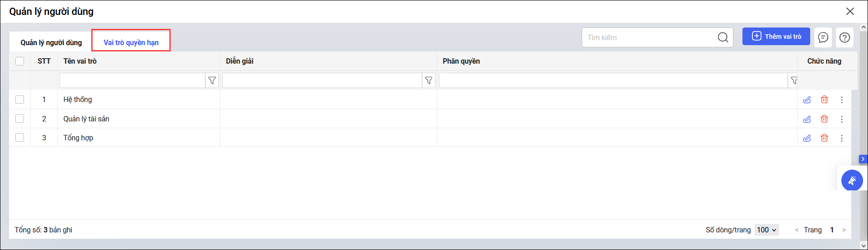Image resolution: width=868 pixels, height=250 pixels.
Task: Click the Thêm vai trò button
Action: (776, 37)
